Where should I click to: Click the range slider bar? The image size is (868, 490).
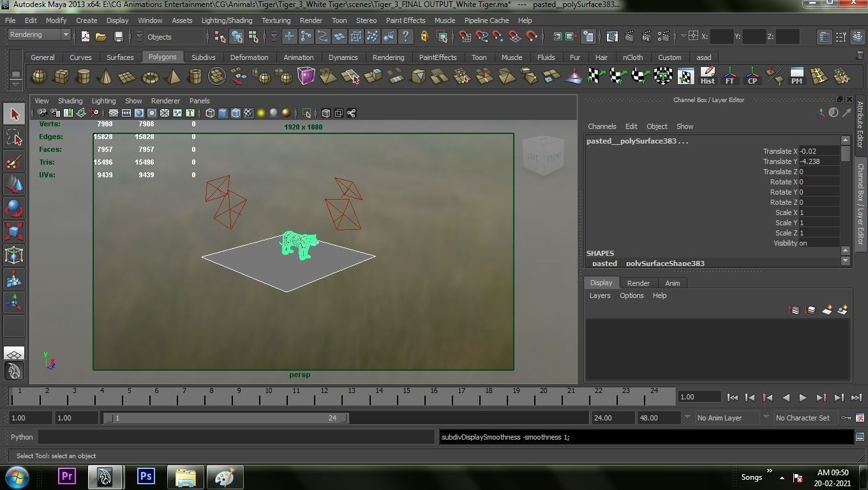[x=226, y=418]
